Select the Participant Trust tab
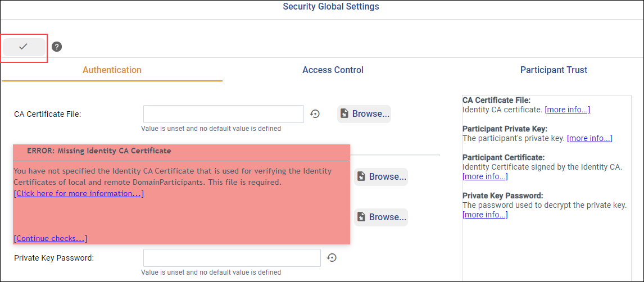Viewport: 644px width, 282px height. pyautogui.click(x=554, y=70)
